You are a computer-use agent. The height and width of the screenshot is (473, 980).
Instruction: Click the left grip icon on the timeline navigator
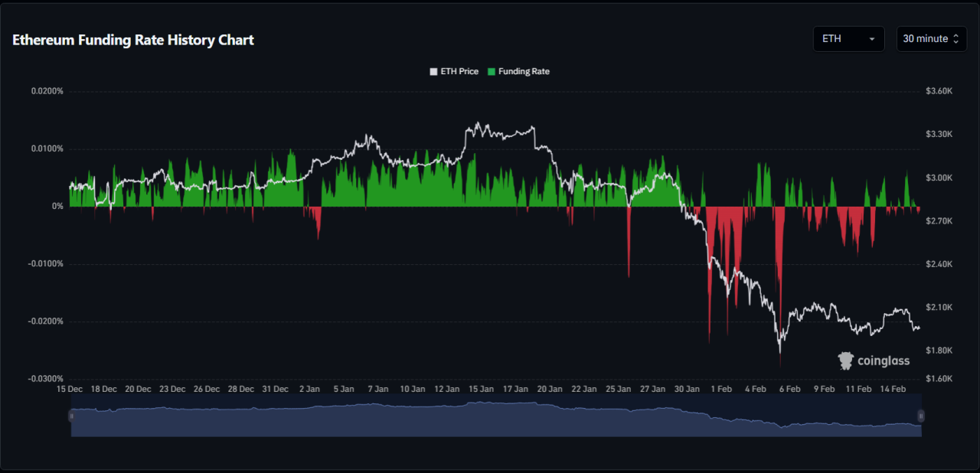(72, 416)
